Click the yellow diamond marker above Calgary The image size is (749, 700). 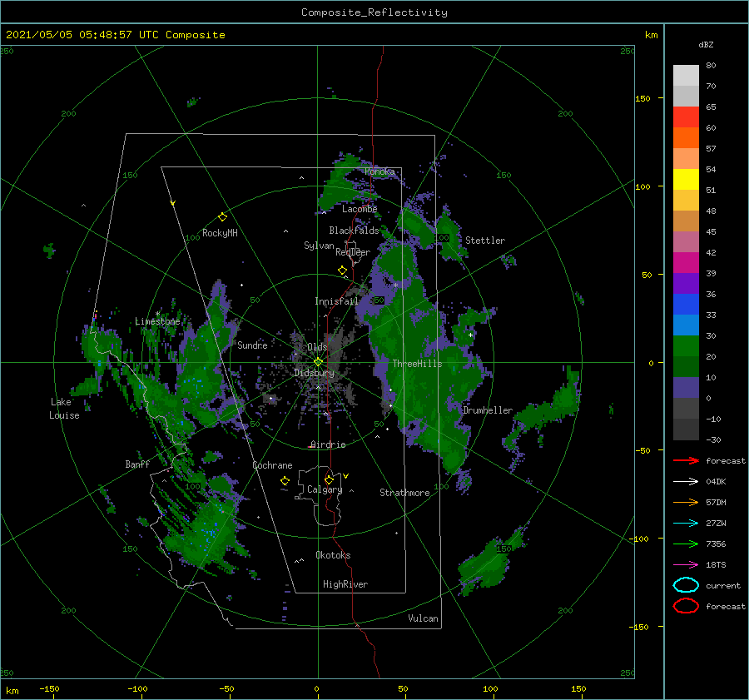(x=329, y=479)
